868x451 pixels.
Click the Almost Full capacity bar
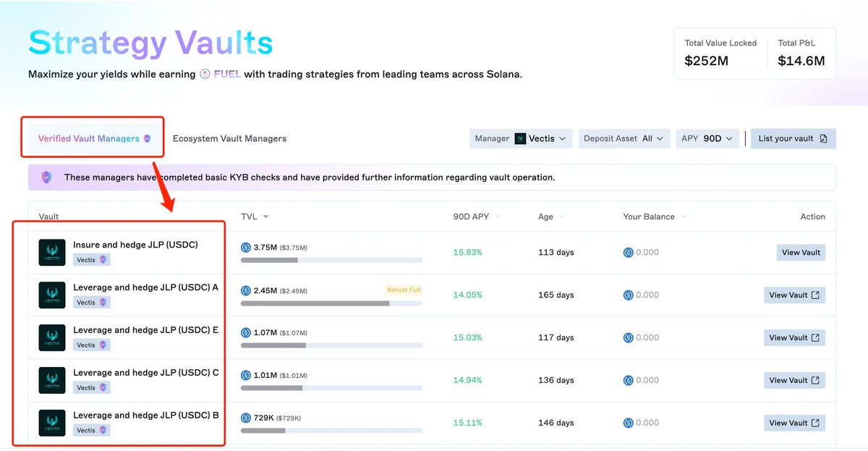coord(403,290)
